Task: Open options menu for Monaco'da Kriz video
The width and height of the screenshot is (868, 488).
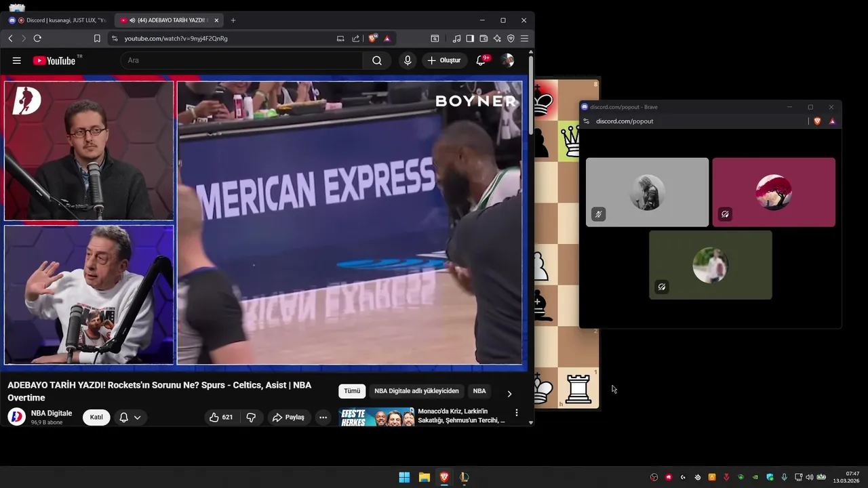Action: point(517,413)
